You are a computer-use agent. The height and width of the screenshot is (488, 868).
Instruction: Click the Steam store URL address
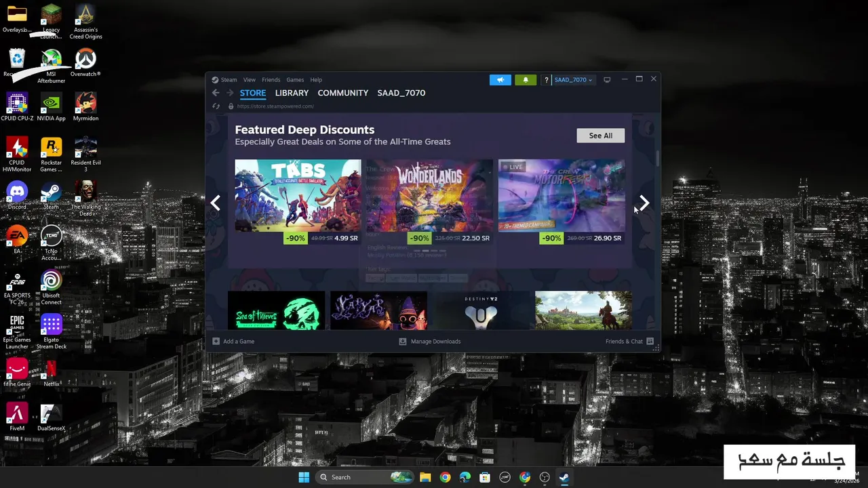[x=275, y=106]
